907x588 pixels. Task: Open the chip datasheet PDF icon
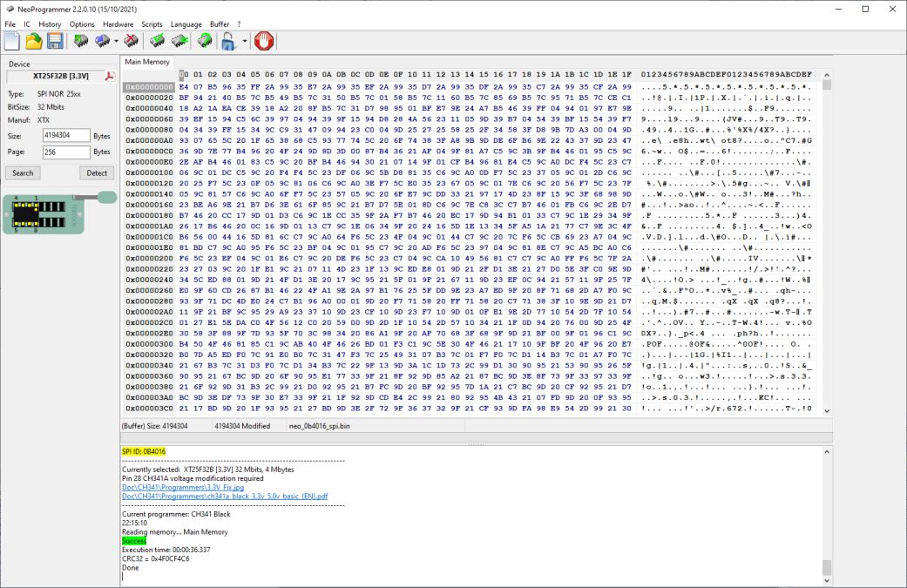coord(110,77)
